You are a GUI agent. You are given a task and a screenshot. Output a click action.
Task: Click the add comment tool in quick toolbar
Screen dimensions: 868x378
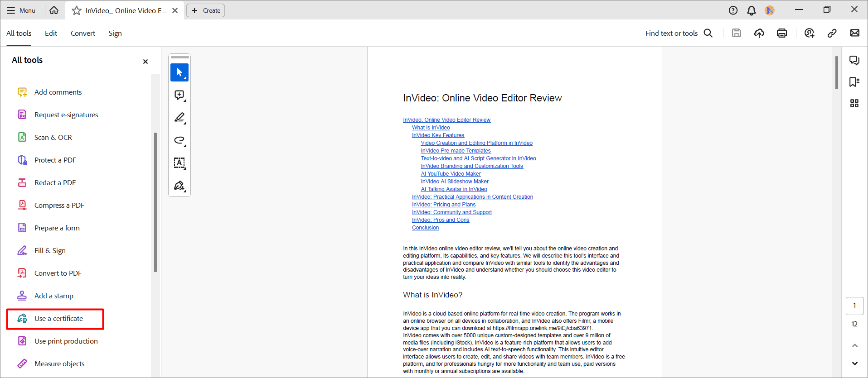pyautogui.click(x=179, y=95)
